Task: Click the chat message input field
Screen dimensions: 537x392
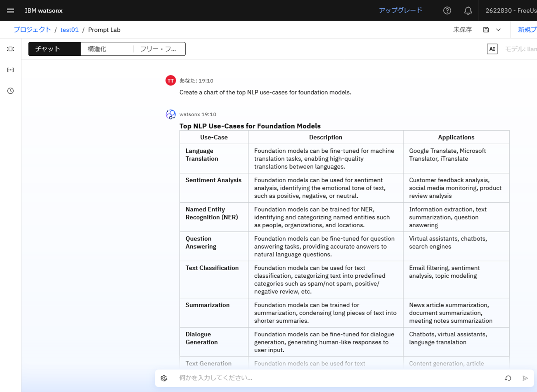Action: [x=335, y=378]
